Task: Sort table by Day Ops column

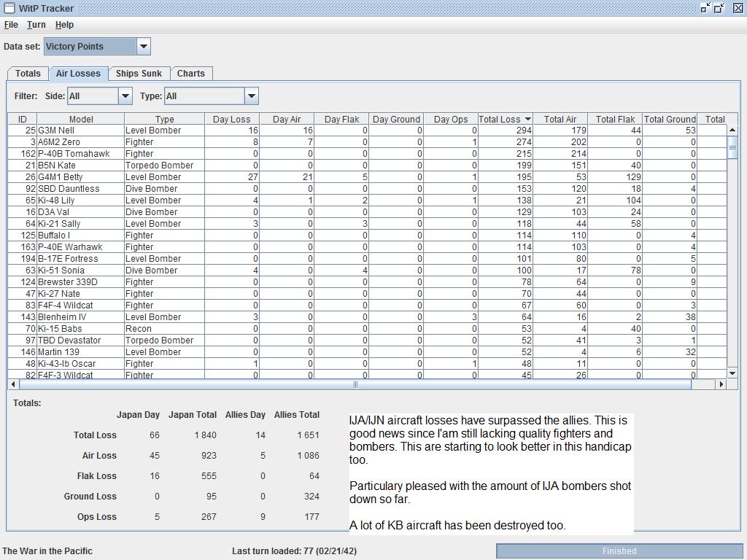Action: coord(451,119)
